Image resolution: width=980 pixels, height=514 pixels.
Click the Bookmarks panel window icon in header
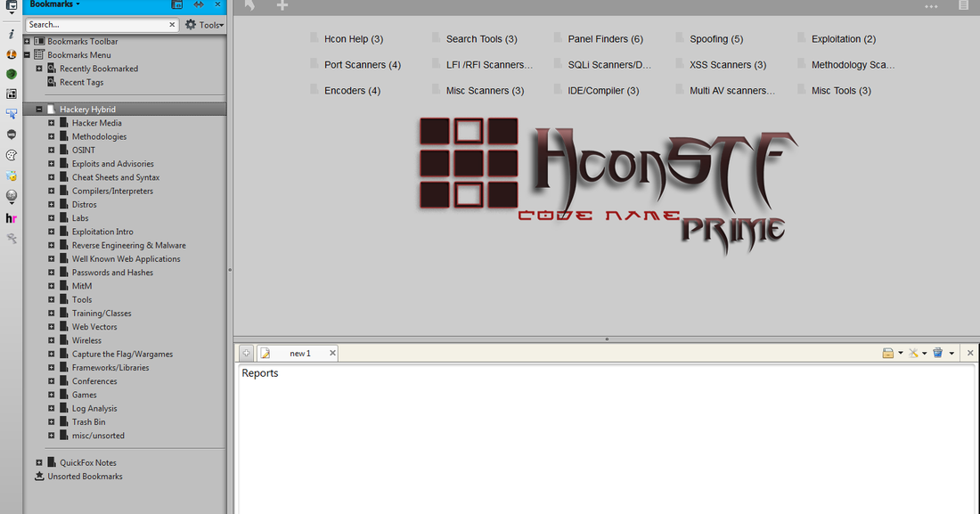pyautogui.click(x=177, y=4)
